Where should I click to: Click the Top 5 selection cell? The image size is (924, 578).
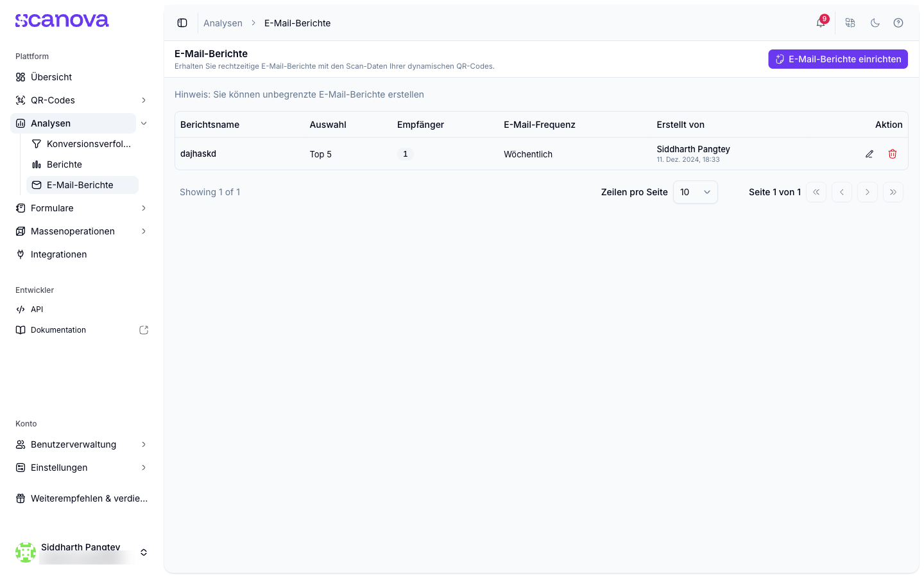tap(321, 154)
